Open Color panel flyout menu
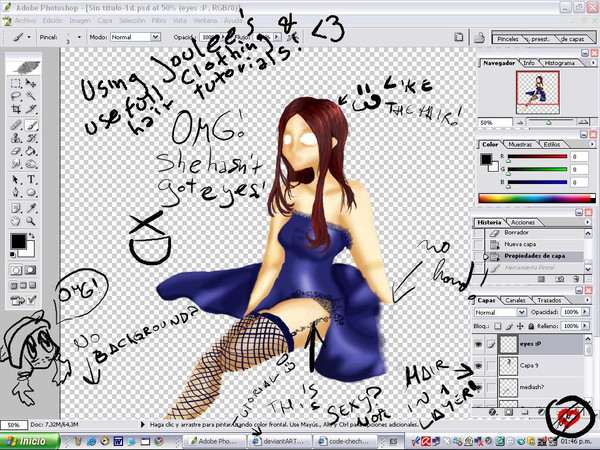 pyautogui.click(x=592, y=145)
